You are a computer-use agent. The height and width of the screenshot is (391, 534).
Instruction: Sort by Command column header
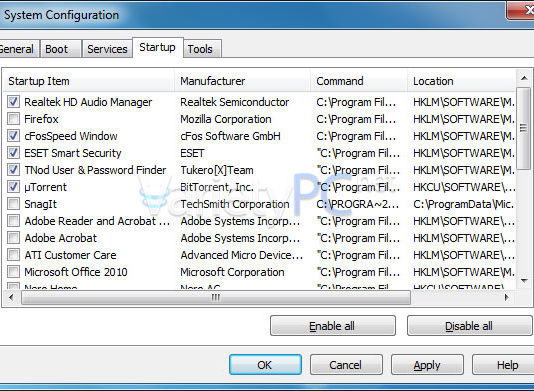(359, 81)
